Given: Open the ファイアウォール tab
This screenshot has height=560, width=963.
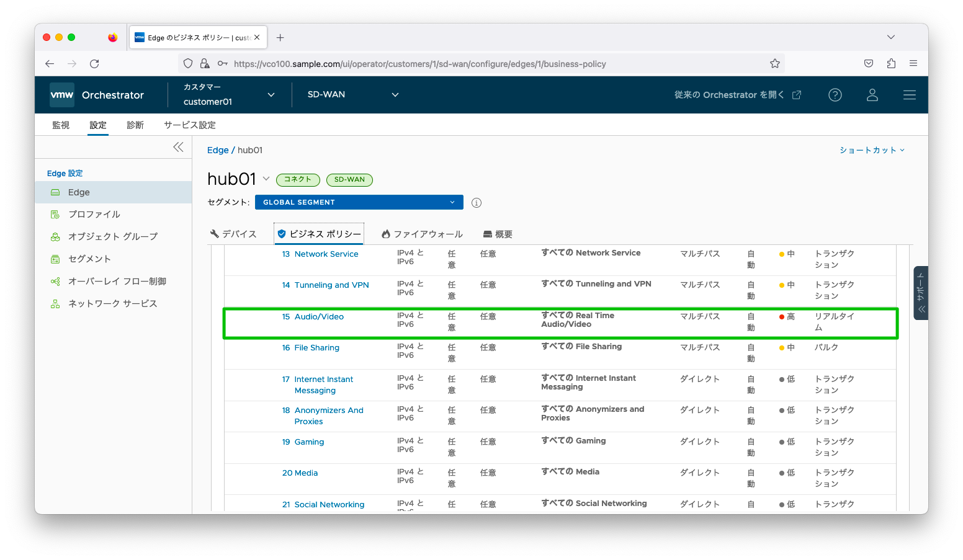Looking at the screenshot, I should 422,234.
